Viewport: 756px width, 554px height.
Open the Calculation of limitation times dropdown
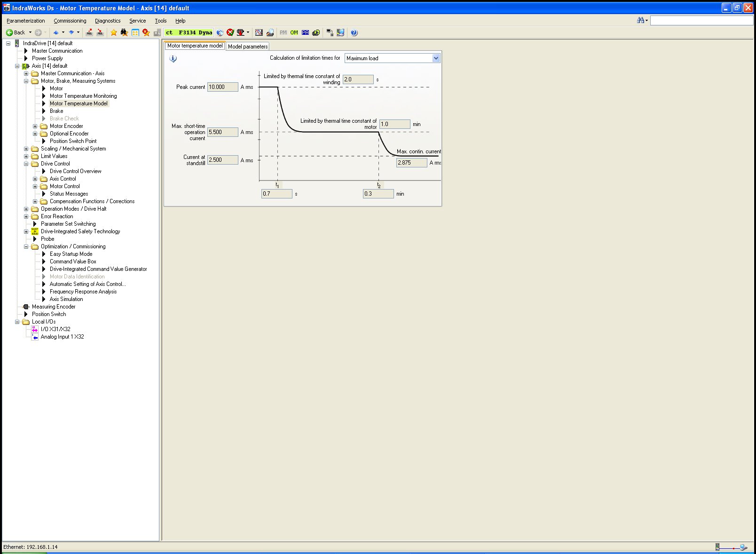pyautogui.click(x=435, y=58)
